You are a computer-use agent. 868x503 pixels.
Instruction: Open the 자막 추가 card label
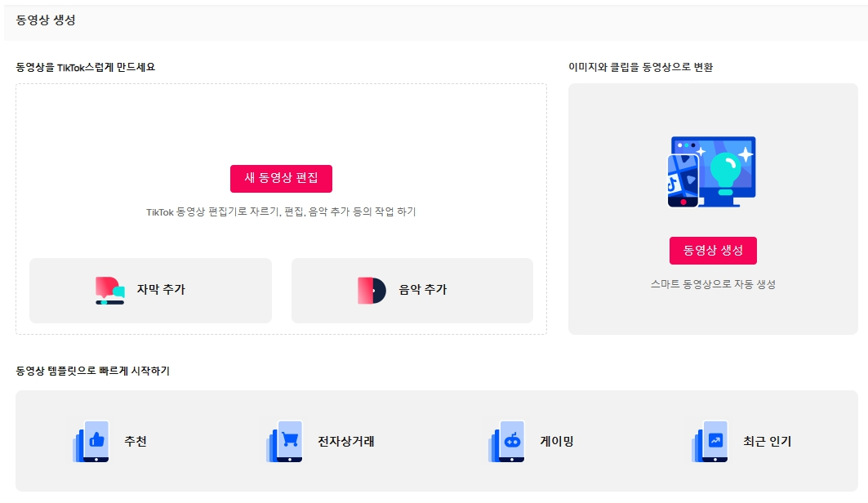161,289
